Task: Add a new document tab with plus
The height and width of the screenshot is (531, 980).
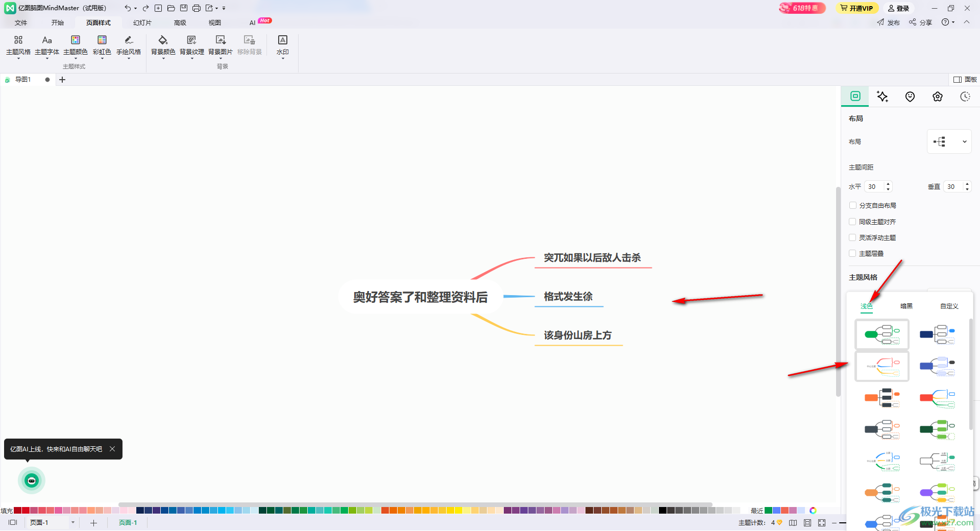Action: 62,80
